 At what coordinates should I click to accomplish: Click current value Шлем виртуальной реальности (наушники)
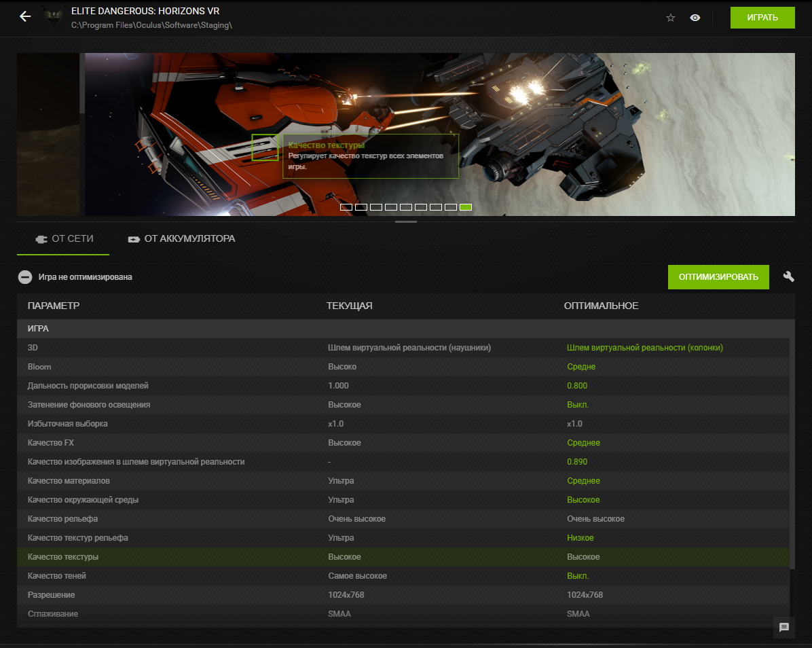[x=409, y=348]
